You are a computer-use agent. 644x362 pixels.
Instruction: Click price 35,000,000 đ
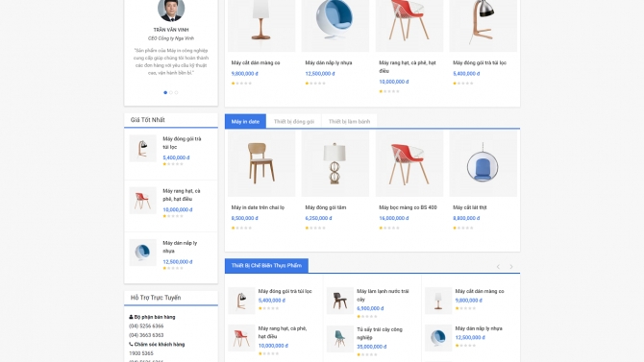point(372,347)
